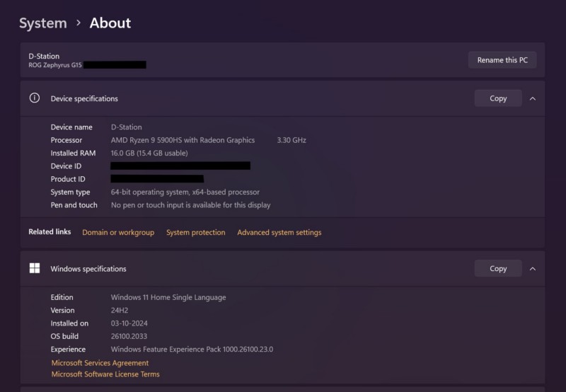Collapse the Device specifications section using its chevron
Image resolution: width=566 pixels, height=392 pixels.
pyautogui.click(x=533, y=98)
